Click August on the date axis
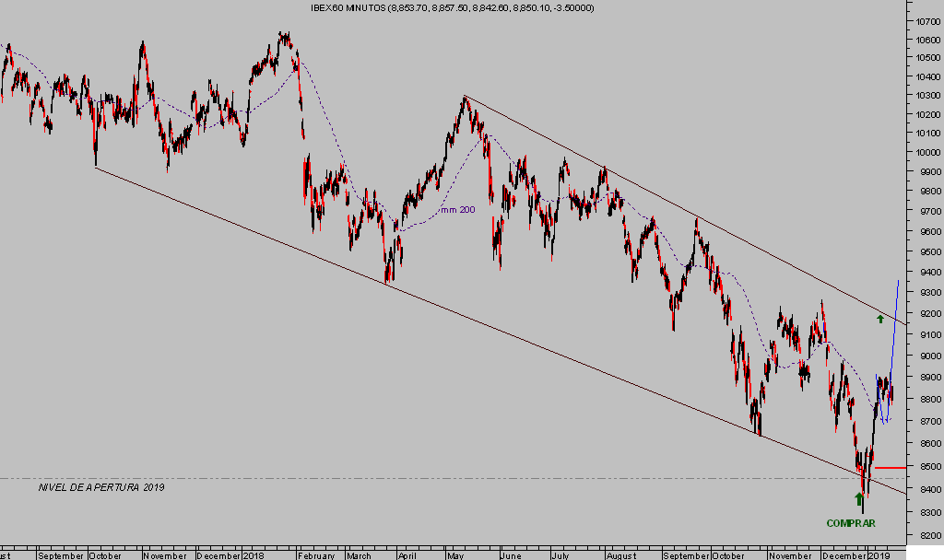 point(623,554)
